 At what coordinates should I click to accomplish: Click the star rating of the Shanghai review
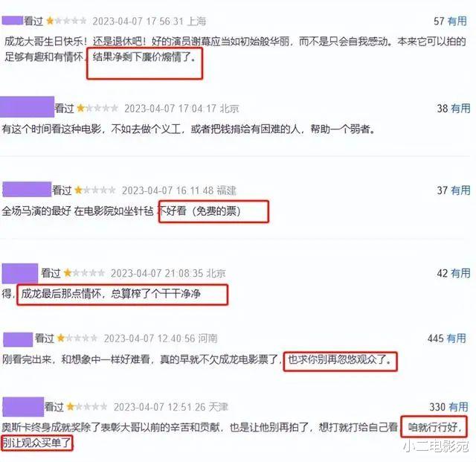[66, 21]
